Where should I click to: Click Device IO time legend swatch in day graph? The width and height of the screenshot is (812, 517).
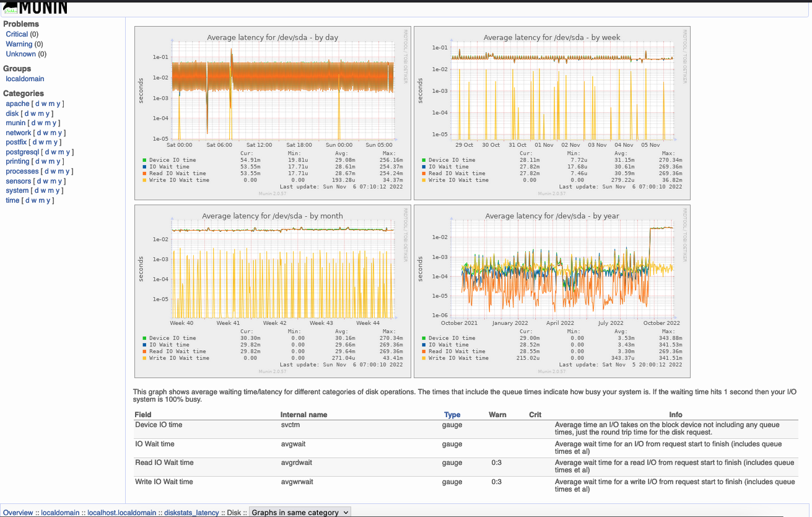point(144,160)
